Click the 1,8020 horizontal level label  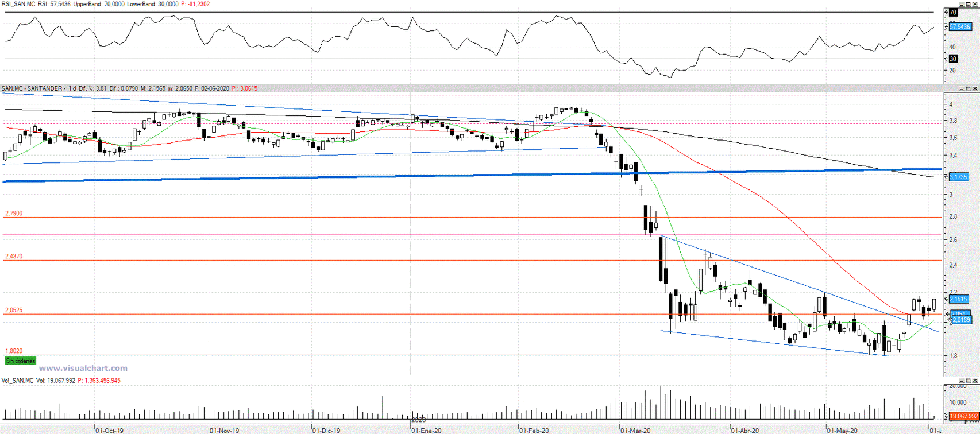tap(14, 351)
